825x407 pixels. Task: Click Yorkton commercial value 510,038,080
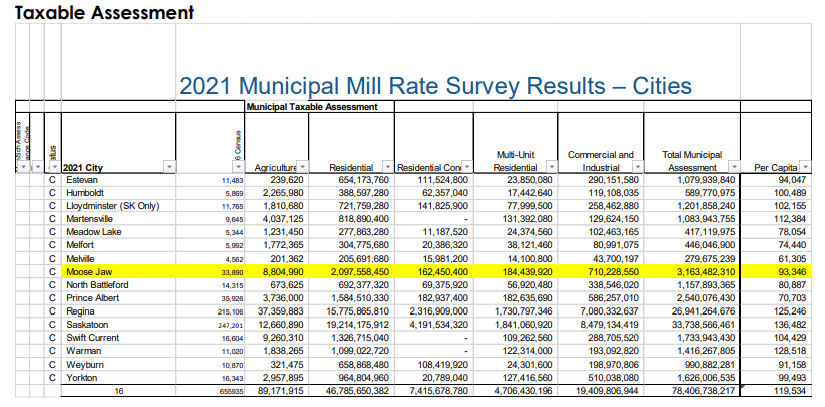point(613,378)
